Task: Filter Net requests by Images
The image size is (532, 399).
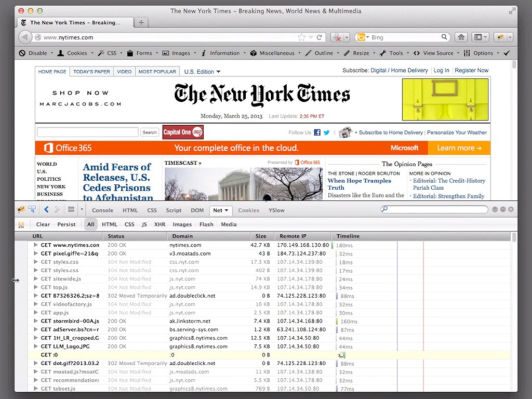Action: (x=182, y=224)
